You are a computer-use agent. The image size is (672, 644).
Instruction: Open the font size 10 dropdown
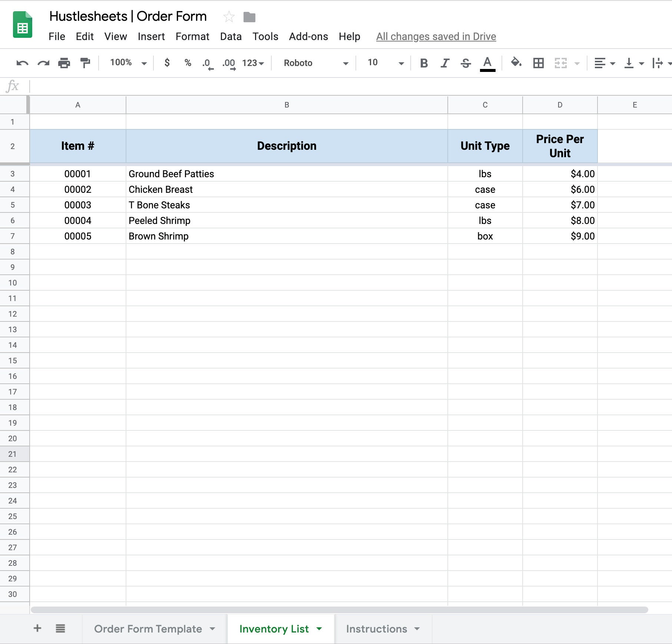point(385,63)
